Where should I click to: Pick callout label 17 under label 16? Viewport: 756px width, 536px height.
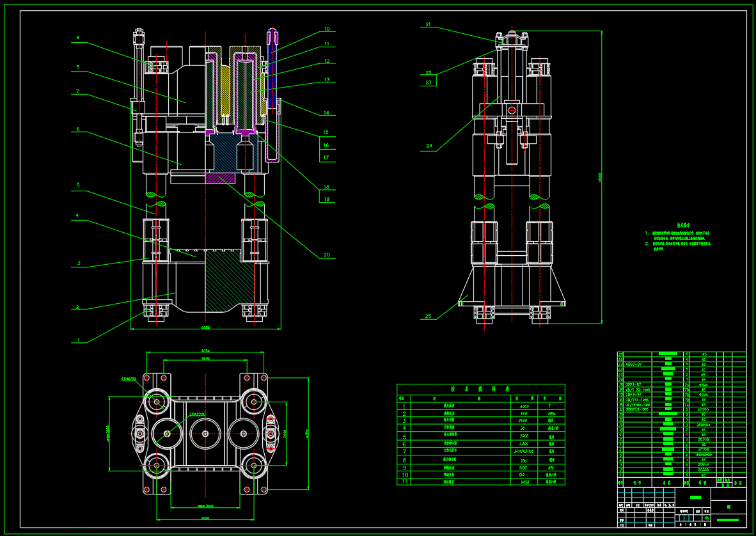[x=326, y=157]
